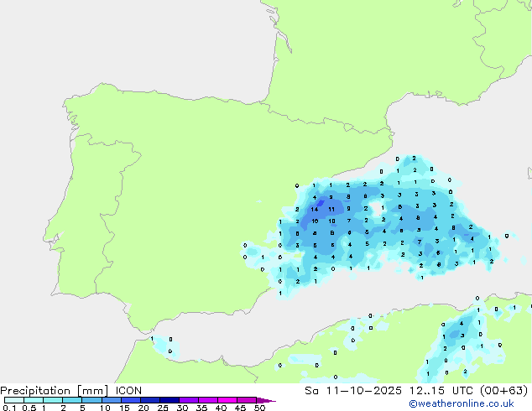This screenshot has width=532, height=411.
Task: Pick the 15–20 mm legend color box
Action: point(131,400)
